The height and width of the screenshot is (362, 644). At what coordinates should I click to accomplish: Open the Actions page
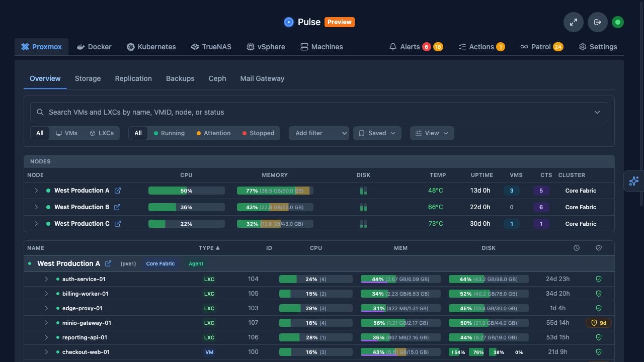[481, 47]
